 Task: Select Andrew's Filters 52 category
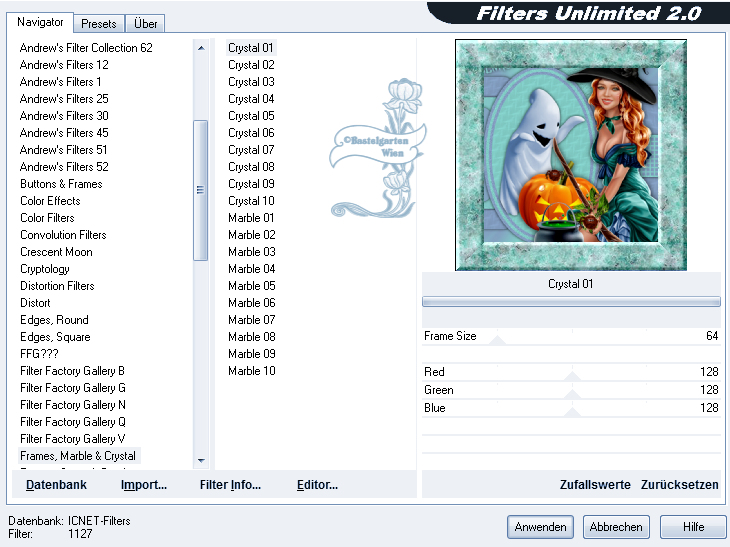tap(64, 167)
